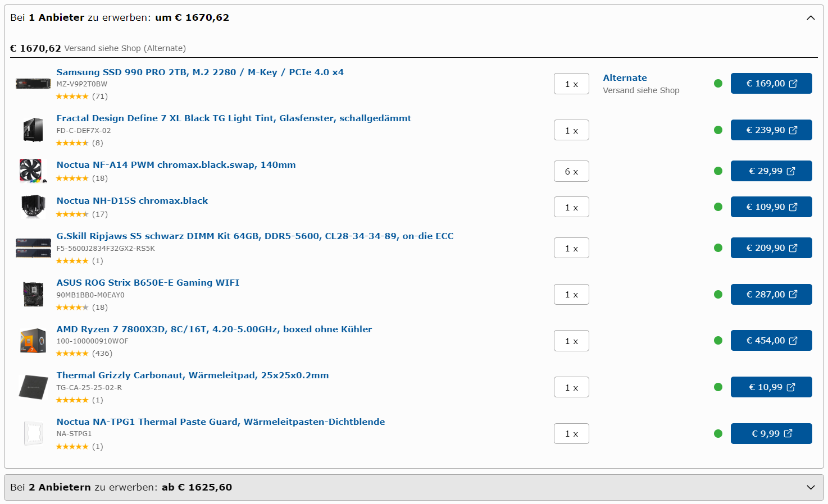Click green availability dot in Samsung SSD row

point(718,84)
